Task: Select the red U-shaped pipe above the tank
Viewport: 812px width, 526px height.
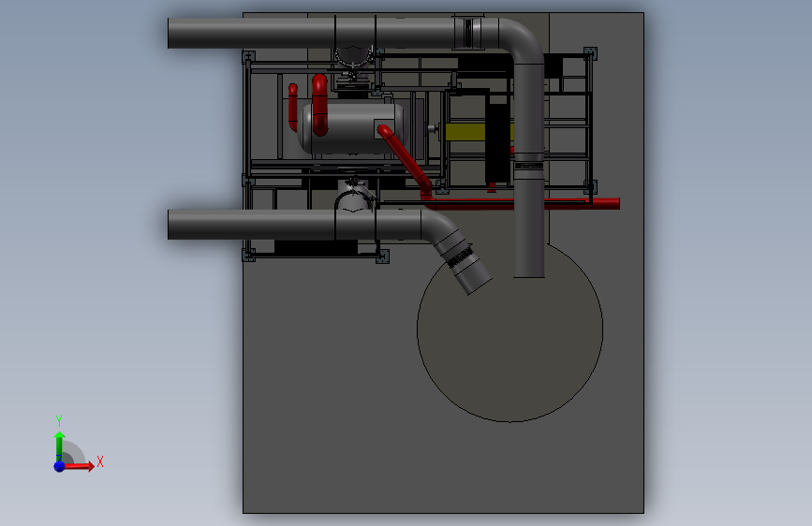Action: 320,105
